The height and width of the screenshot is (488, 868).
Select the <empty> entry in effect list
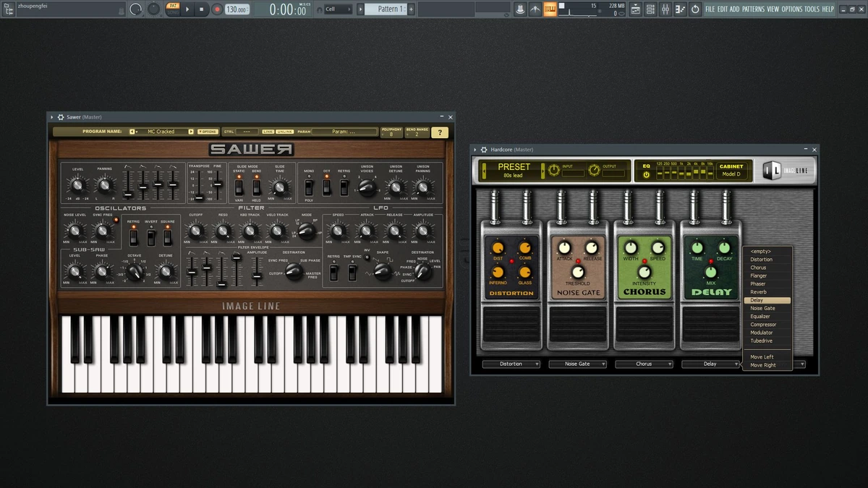tap(767, 252)
